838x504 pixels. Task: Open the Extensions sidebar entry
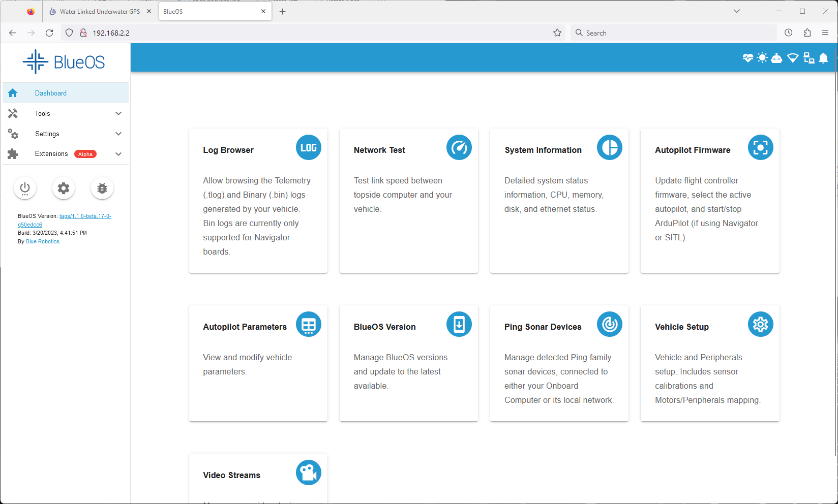coord(66,154)
